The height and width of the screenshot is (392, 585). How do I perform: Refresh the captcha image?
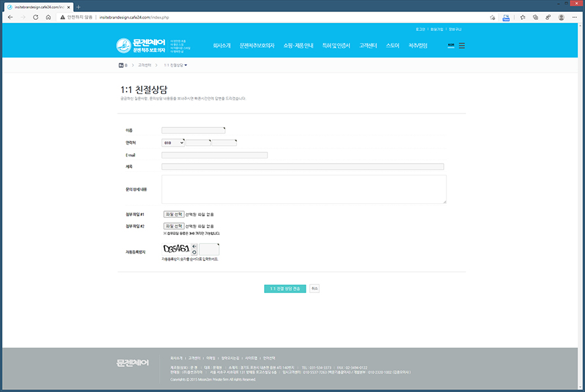(195, 252)
